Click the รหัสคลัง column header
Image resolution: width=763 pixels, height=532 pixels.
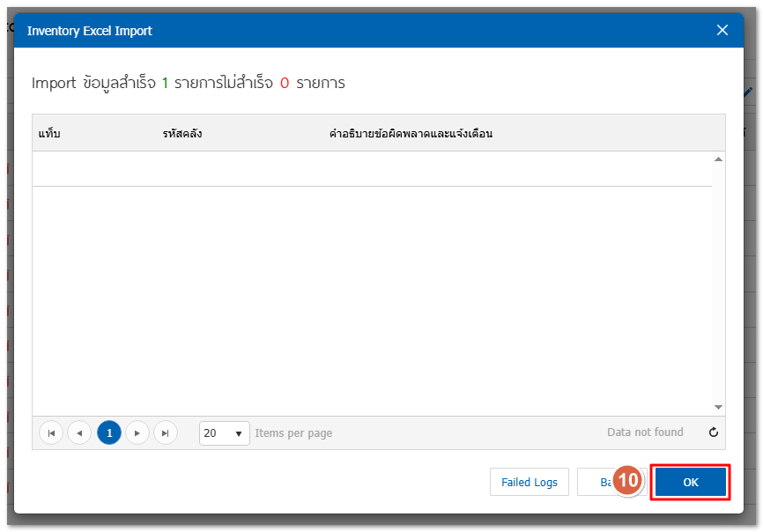click(182, 133)
